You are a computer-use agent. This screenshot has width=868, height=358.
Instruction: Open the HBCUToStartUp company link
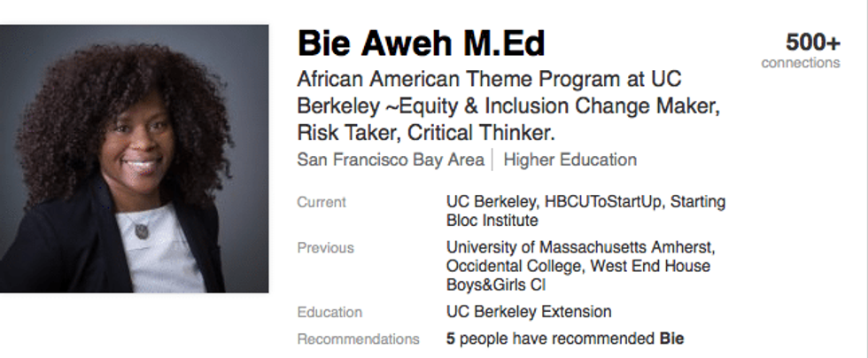point(594,202)
